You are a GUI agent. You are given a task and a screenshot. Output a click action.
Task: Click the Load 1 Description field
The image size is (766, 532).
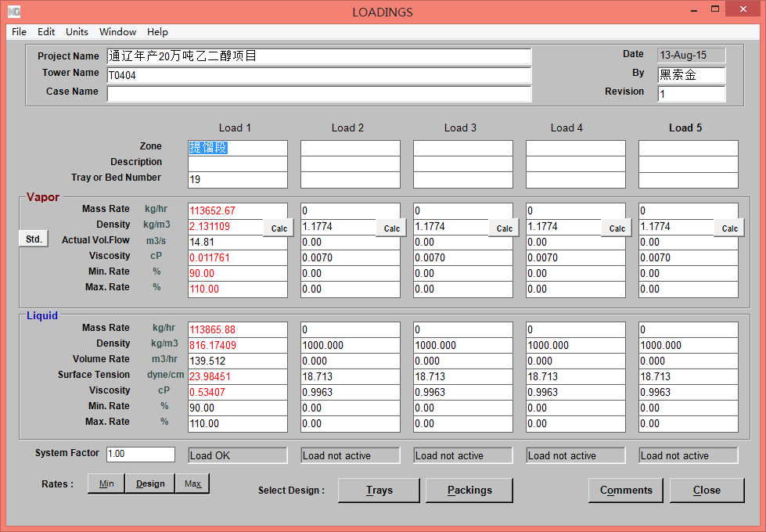tap(238, 164)
